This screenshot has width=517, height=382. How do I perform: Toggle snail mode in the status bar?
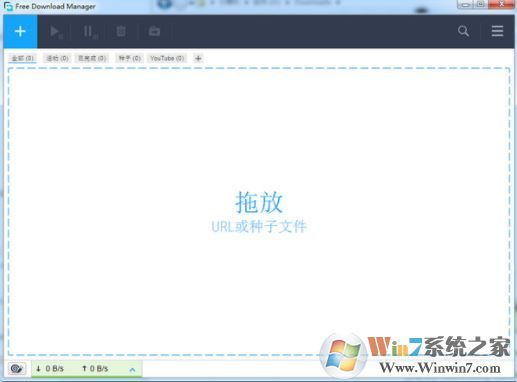(x=17, y=369)
